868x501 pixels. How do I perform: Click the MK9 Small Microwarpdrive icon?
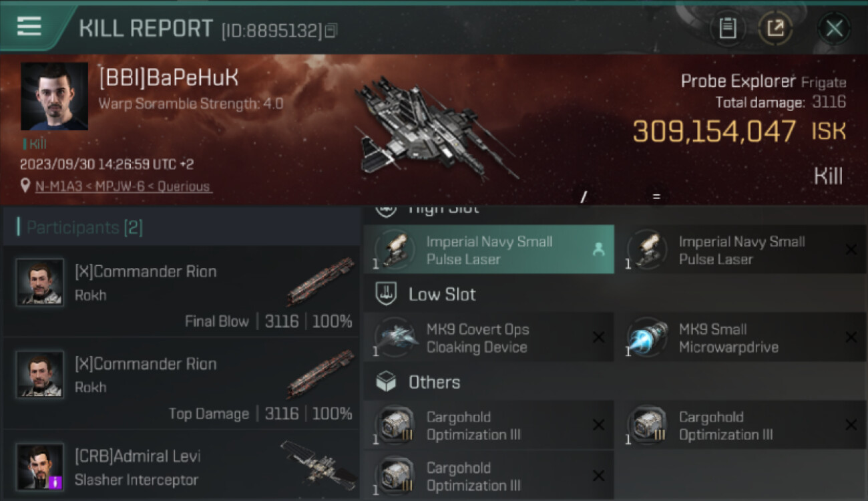coord(648,338)
